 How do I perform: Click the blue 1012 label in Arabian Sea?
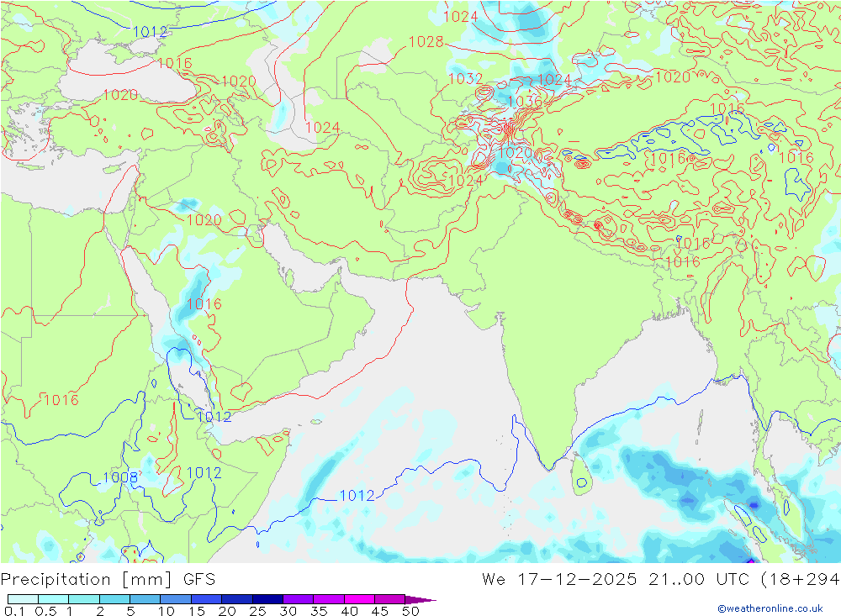[357, 495]
